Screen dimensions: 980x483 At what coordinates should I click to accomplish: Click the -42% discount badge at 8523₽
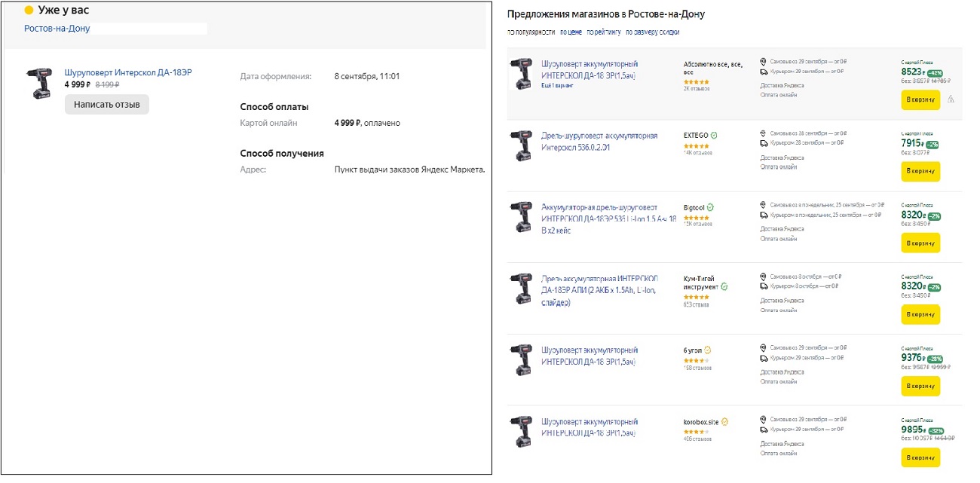coord(935,73)
